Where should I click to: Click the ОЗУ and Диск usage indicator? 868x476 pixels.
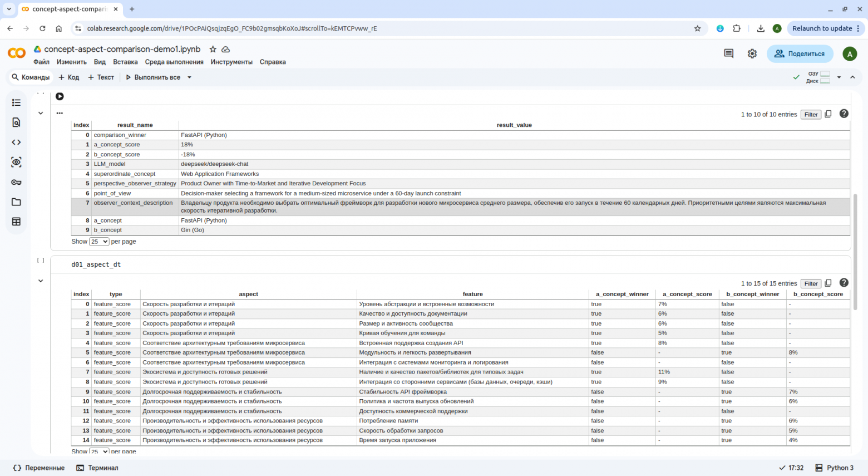click(818, 77)
